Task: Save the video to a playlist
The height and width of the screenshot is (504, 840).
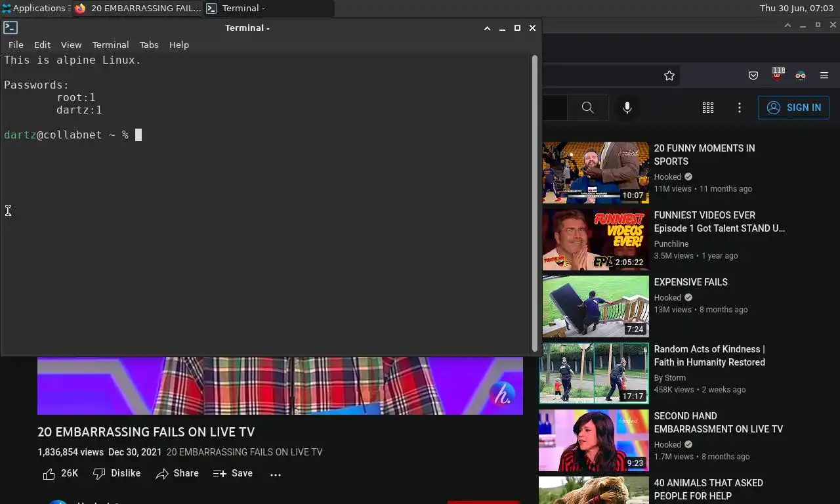Action: [233, 474]
